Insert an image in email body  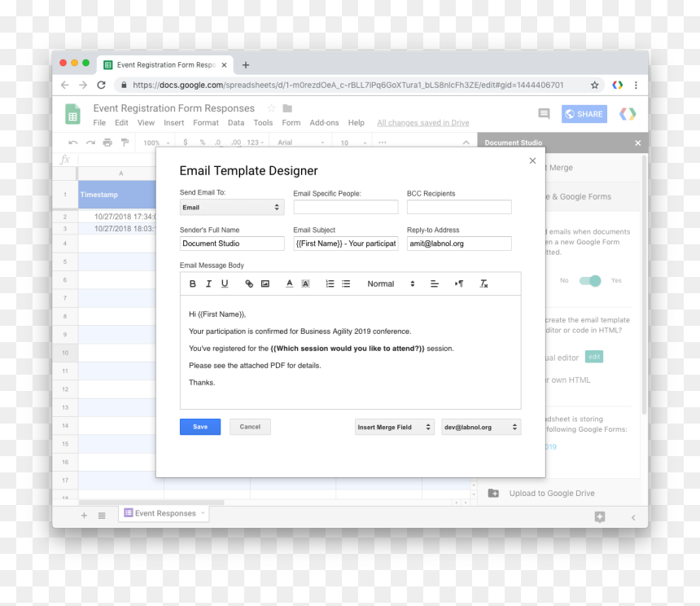tap(265, 283)
